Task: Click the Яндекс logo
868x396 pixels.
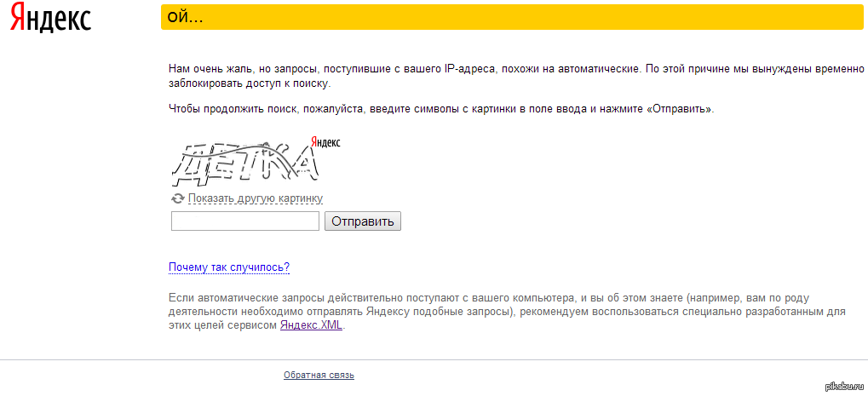Action: (51, 18)
